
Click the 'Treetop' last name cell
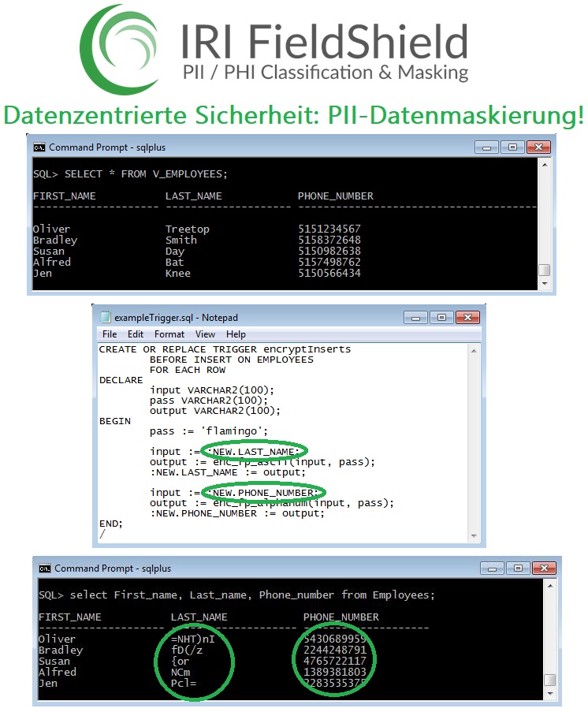pyautogui.click(x=187, y=229)
